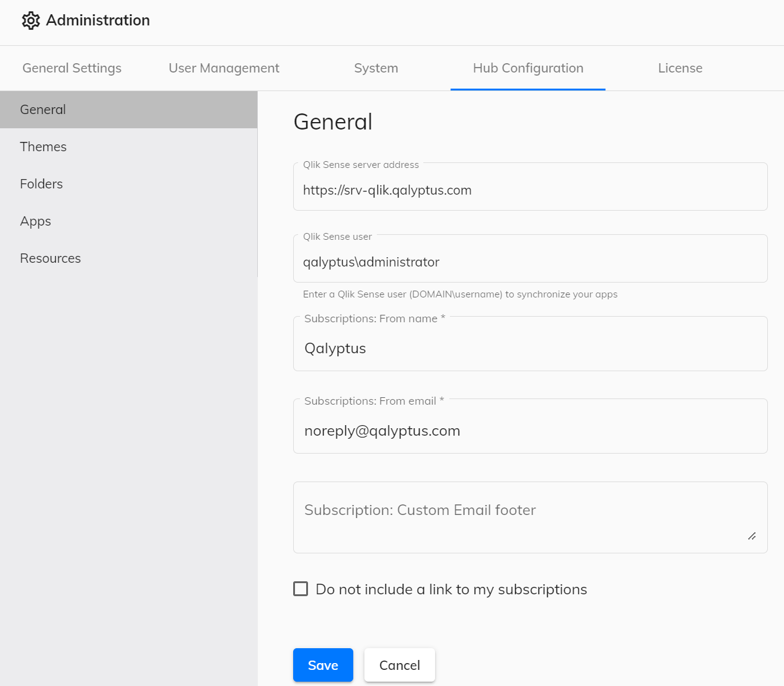Click the Qlik Sense server address field

[530, 190]
